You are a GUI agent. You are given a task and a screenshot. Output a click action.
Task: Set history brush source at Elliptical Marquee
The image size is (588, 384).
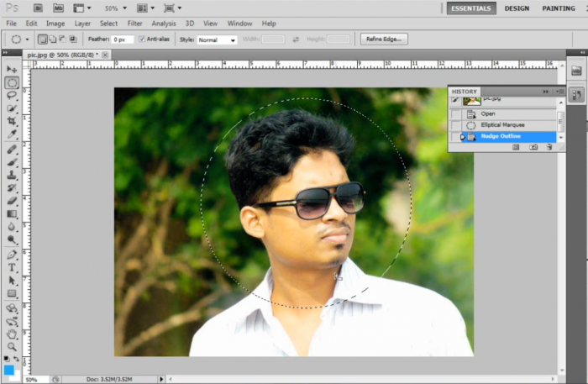click(455, 125)
